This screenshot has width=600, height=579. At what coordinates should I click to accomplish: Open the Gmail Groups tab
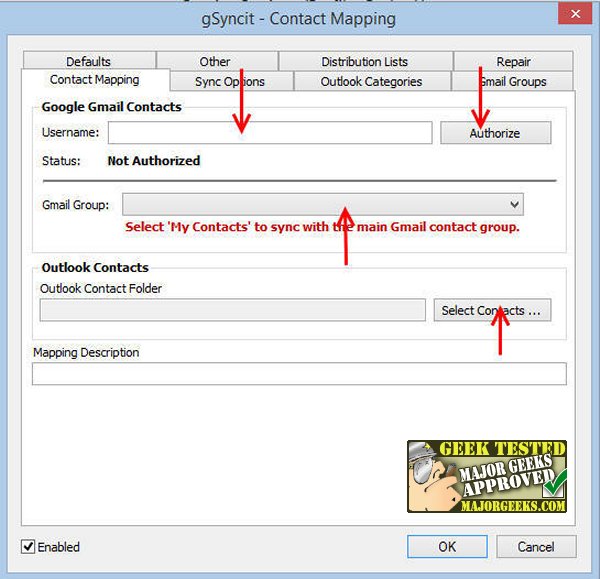tap(512, 81)
